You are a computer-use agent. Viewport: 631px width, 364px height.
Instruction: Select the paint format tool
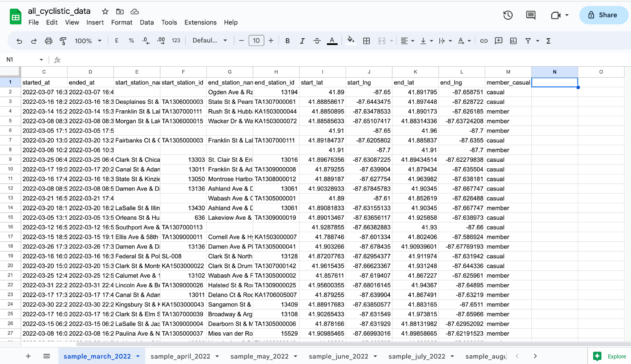click(63, 41)
